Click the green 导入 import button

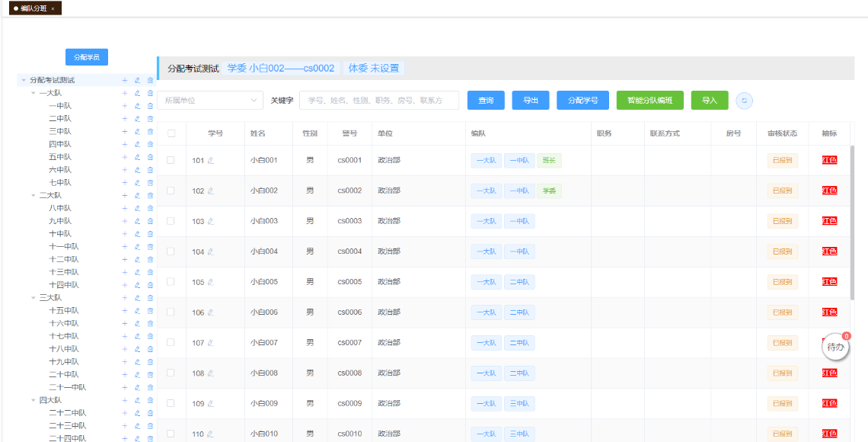coord(710,101)
